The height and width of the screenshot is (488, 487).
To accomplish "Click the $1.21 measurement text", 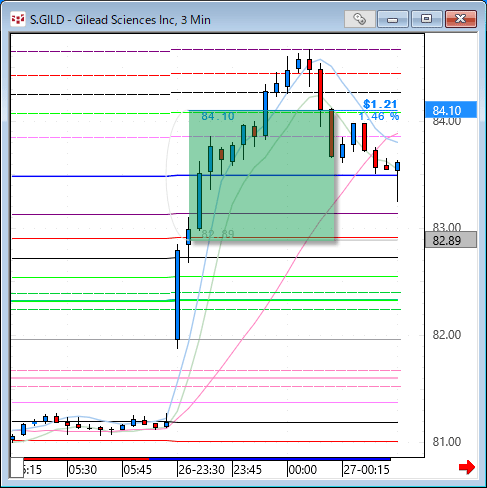I will coord(380,104).
